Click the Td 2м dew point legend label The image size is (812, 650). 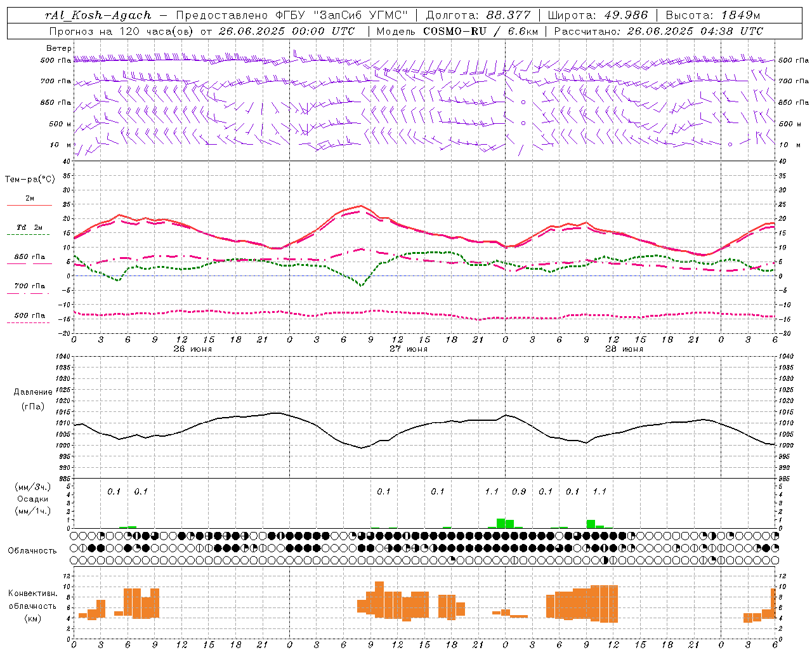30,227
